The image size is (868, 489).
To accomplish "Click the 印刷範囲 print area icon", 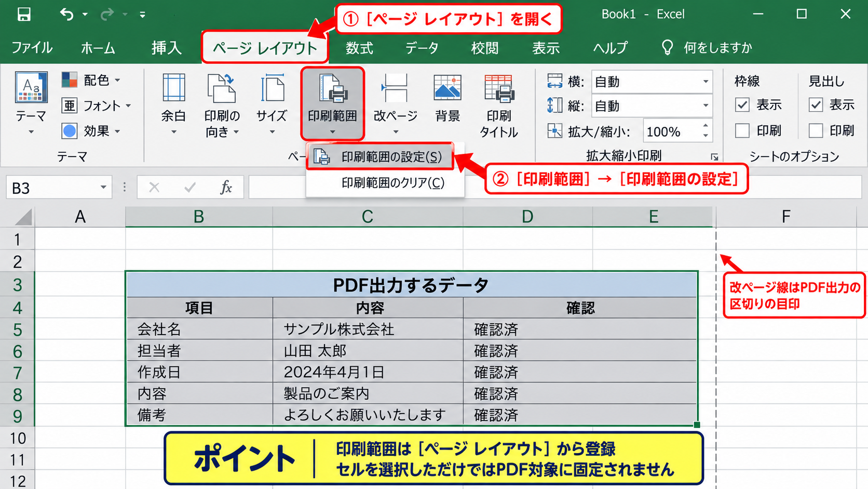I will click(332, 88).
